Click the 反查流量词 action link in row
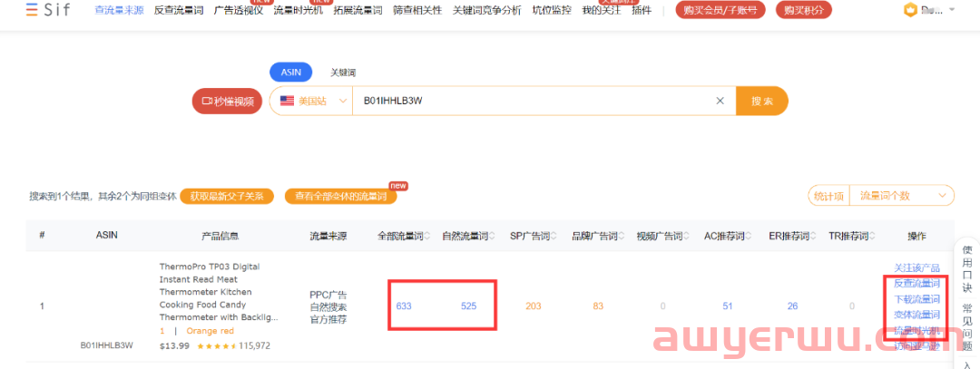980x369 pixels. click(x=916, y=284)
